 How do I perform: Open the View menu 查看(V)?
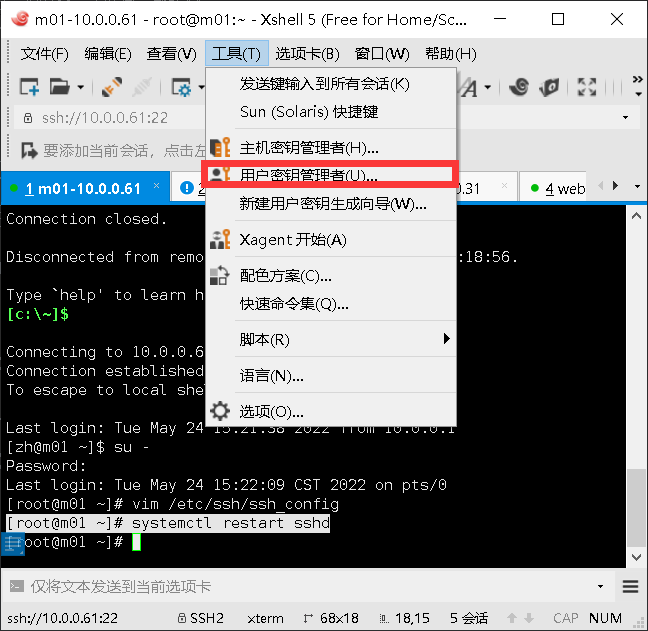pyautogui.click(x=172, y=54)
